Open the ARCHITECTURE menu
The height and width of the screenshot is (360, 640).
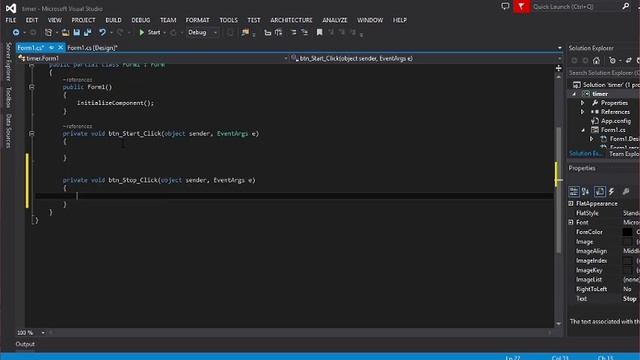[x=291, y=20]
